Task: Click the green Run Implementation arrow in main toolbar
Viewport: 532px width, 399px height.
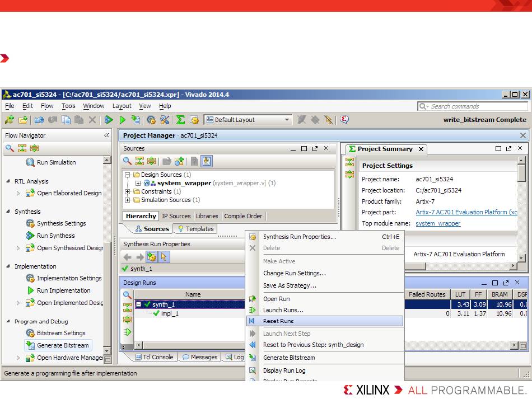Action: (x=123, y=120)
